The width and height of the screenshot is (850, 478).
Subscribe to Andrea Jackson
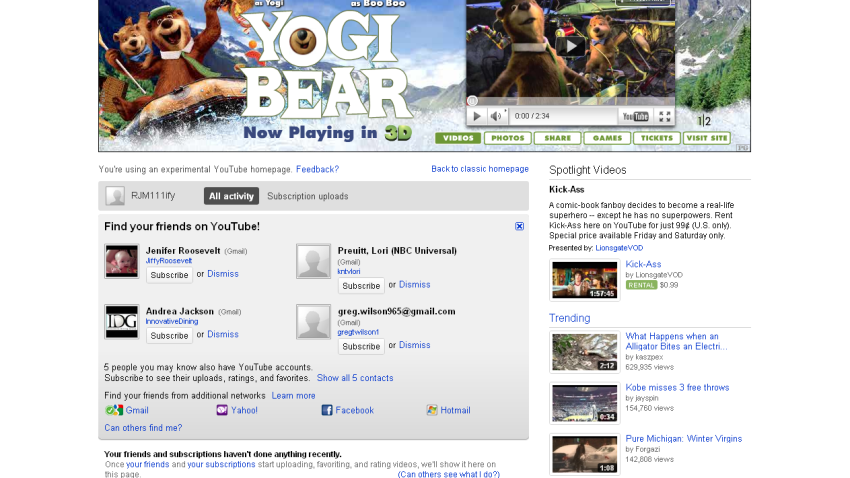(x=169, y=335)
